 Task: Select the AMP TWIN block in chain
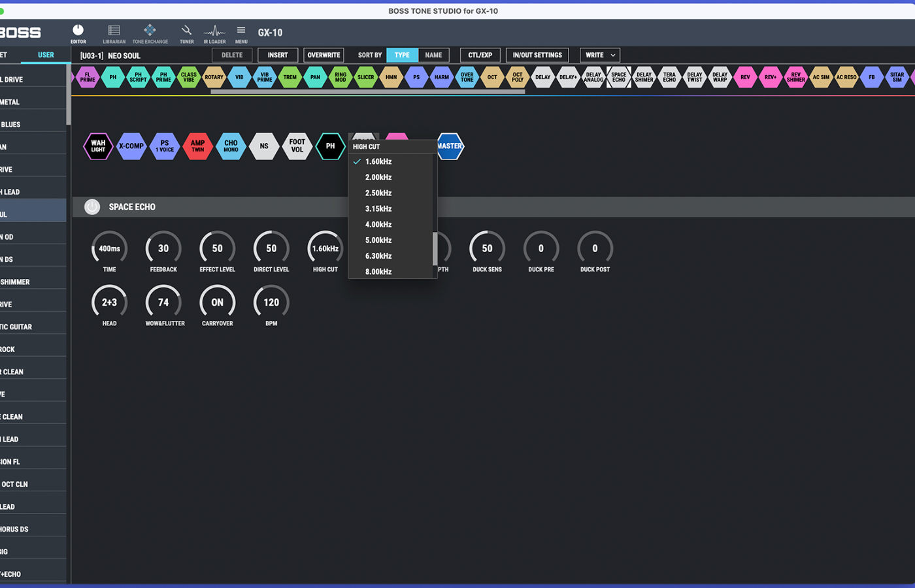[197, 146]
